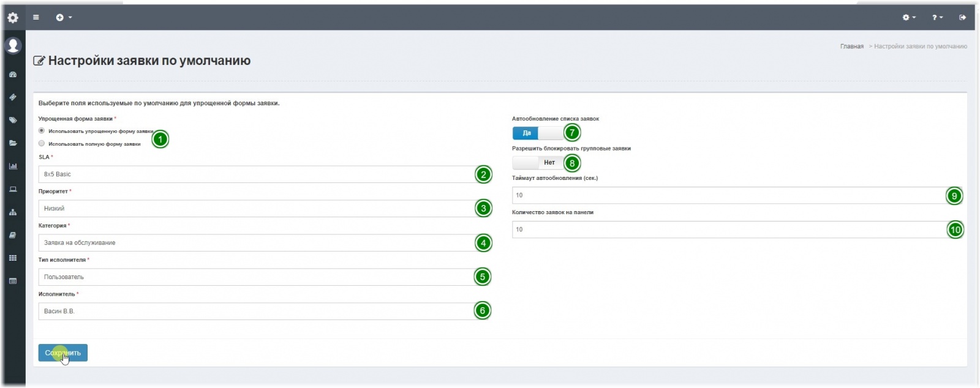This screenshot has width=980, height=388.
Task: Toggle 'Автообновление списка заявок' switch
Action: (537, 133)
